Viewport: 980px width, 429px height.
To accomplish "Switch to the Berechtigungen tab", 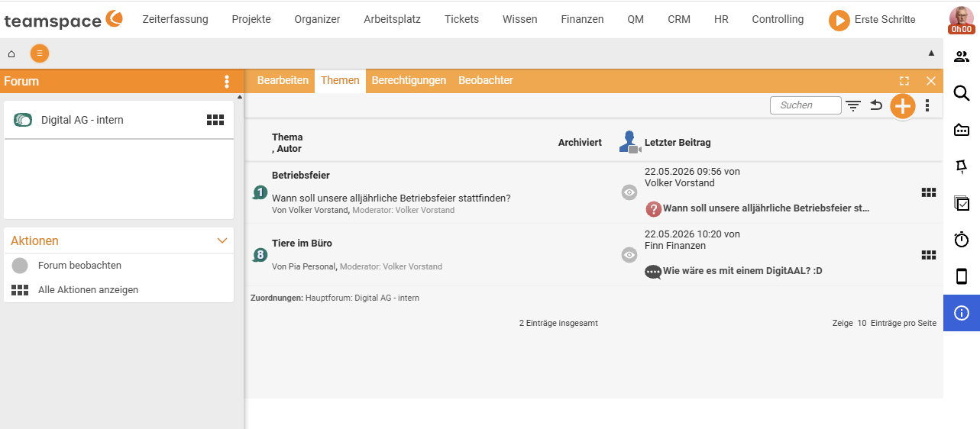I will (409, 80).
